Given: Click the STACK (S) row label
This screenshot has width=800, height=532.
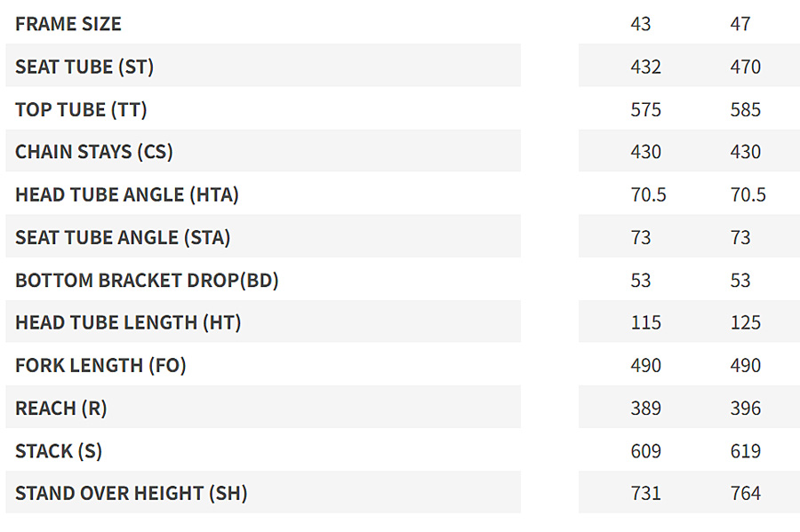Looking at the screenshot, I should pyautogui.click(x=59, y=450).
